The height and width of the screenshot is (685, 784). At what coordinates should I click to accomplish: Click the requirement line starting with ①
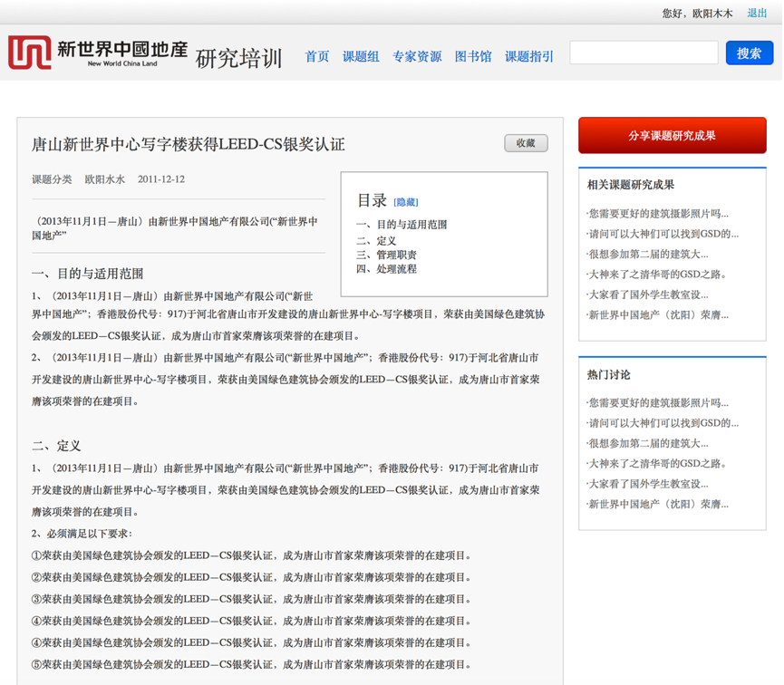pos(251,555)
